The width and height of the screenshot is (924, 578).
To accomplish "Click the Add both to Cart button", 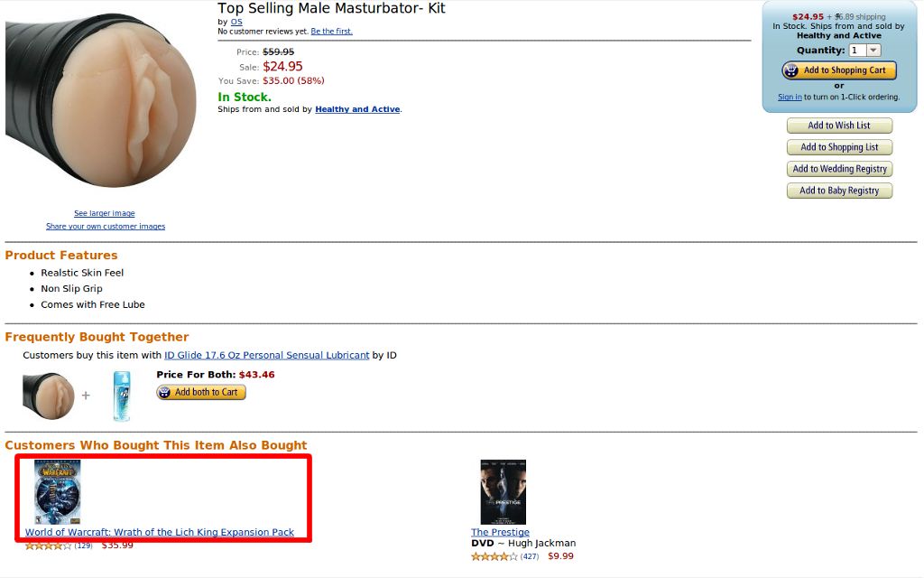I will [x=201, y=392].
